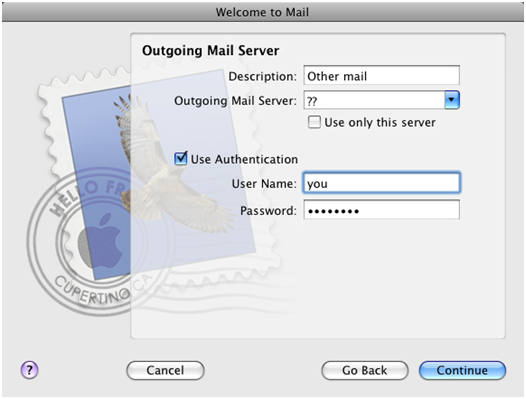
Task: Click the Password: label
Action: tap(268, 211)
